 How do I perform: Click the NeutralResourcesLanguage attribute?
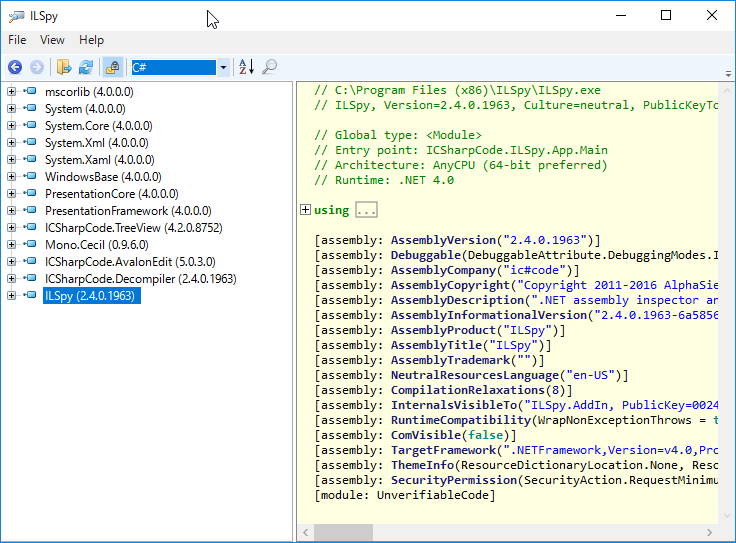click(475, 375)
